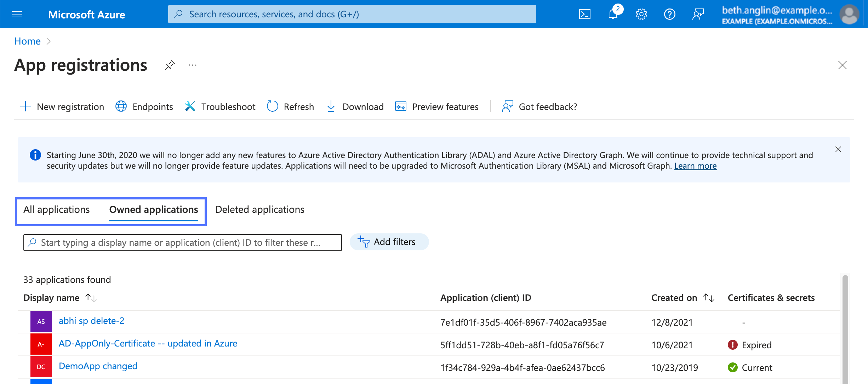This screenshot has height=384, width=868.
Task: Switch to All applications tab
Action: click(57, 209)
